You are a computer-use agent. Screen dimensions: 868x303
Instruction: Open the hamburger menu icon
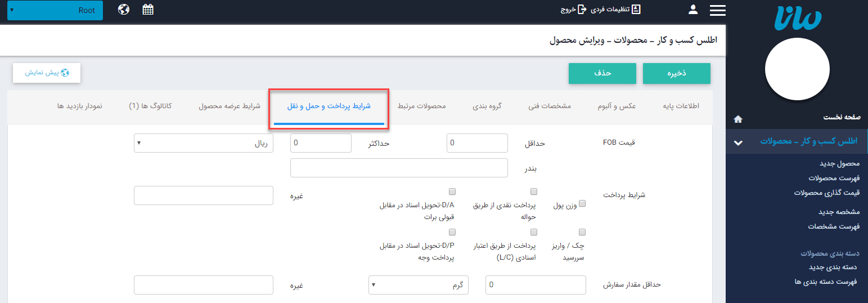click(x=718, y=10)
